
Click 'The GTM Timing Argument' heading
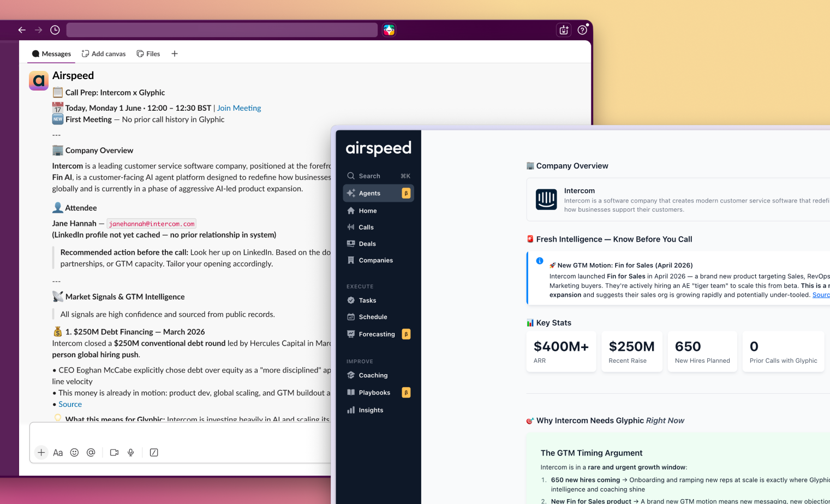coord(592,453)
